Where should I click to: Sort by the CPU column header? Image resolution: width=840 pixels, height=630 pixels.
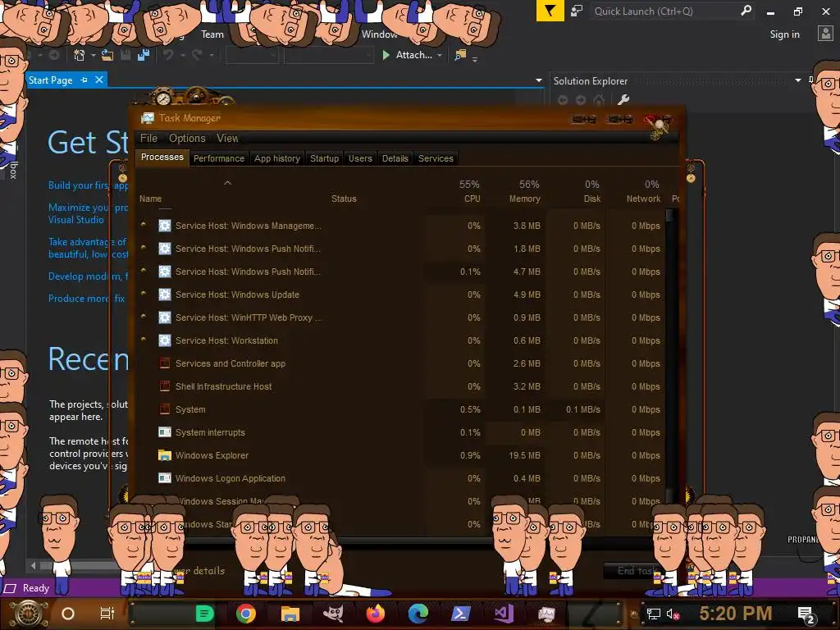(x=472, y=199)
